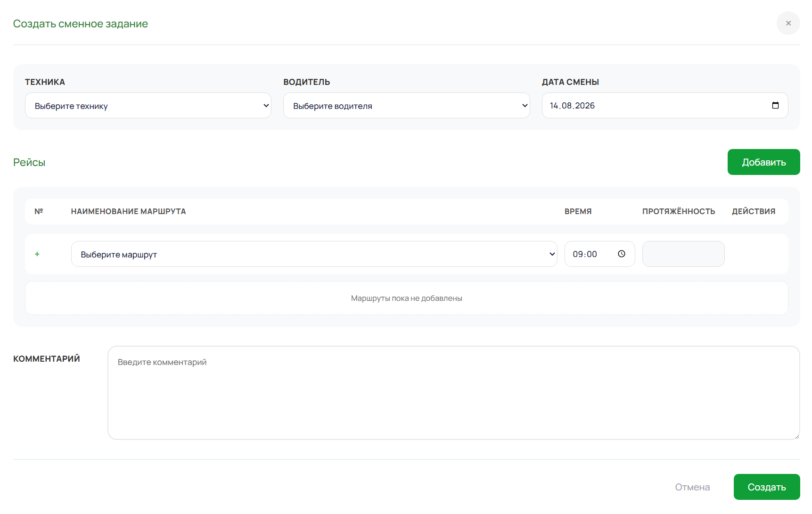Click the 'Рейсы' section heading
Viewport: 812px width, 514px height.
(x=29, y=162)
